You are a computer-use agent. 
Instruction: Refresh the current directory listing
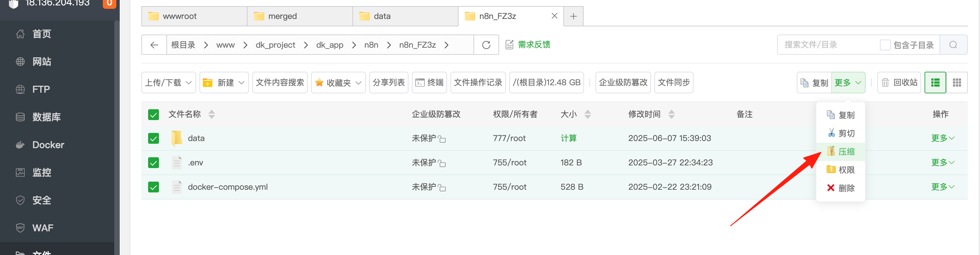tap(486, 45)
